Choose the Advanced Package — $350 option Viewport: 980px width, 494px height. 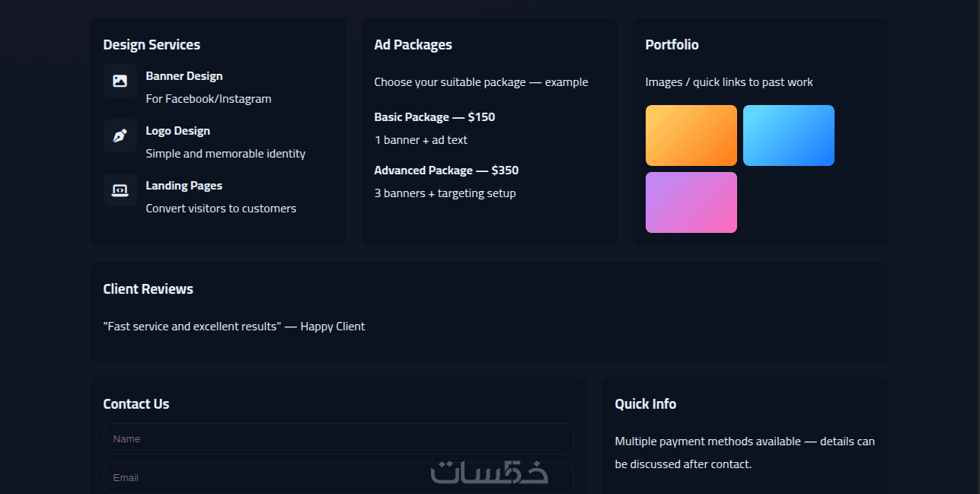tap(446, 171)
